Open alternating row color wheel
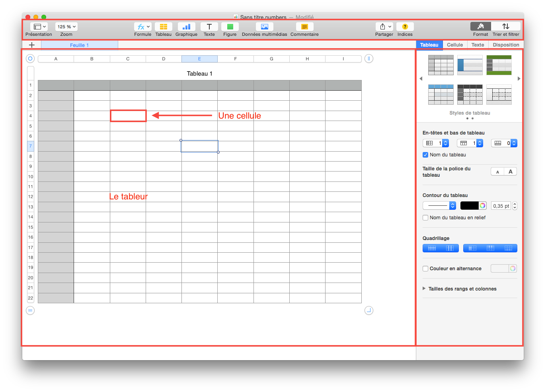 (x=513, y=269)
